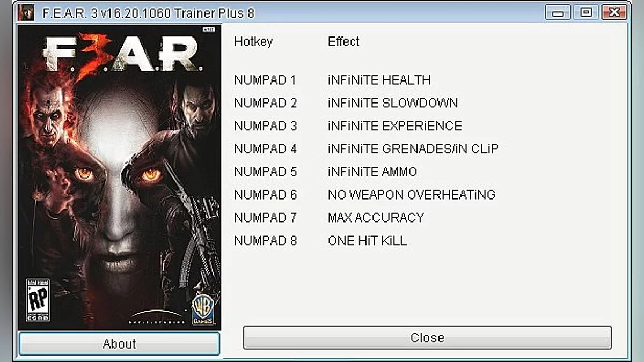Image resolution: width=644 pixels, height=362 pixels.
Task: Select the iNFiNiTE SLOWDOWN effect text
Action: click(x=393, y=103)
